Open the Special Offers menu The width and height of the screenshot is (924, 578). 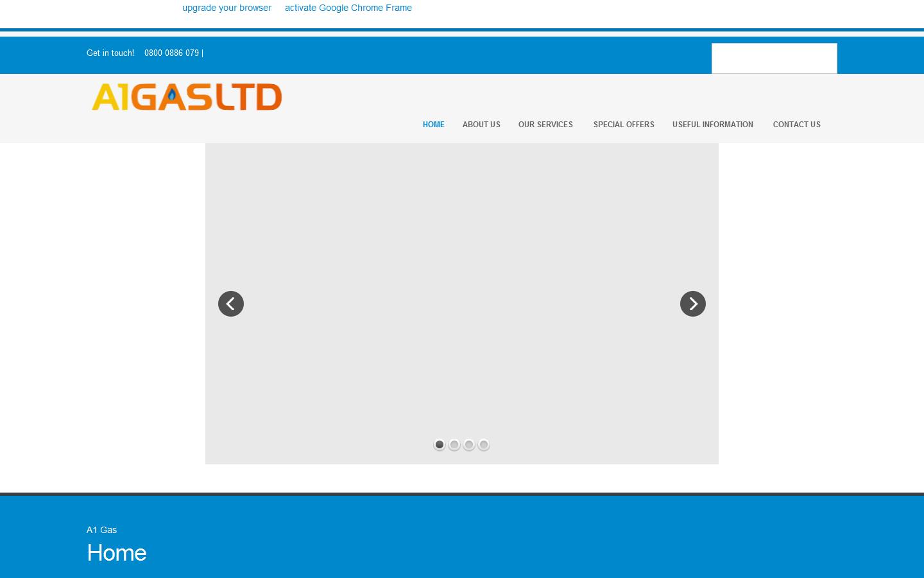[x=624, y=125]
